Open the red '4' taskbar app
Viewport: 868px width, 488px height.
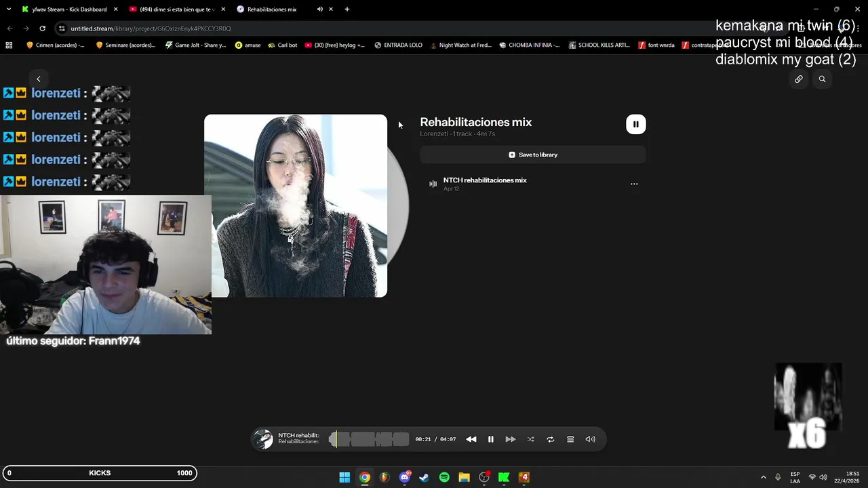coord(524,477)
